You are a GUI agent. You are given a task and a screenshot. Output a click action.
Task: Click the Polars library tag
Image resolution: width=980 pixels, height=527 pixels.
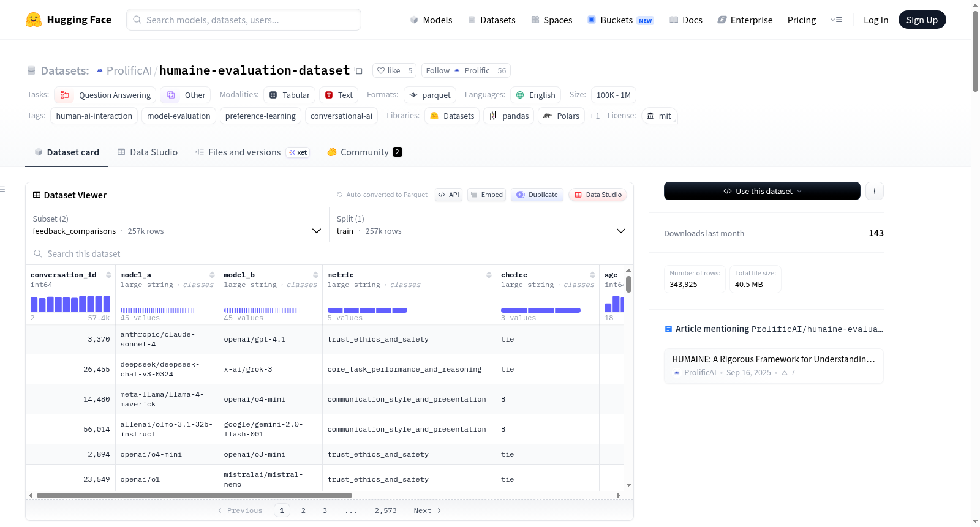pyautogui.click(x=561, y=116)
